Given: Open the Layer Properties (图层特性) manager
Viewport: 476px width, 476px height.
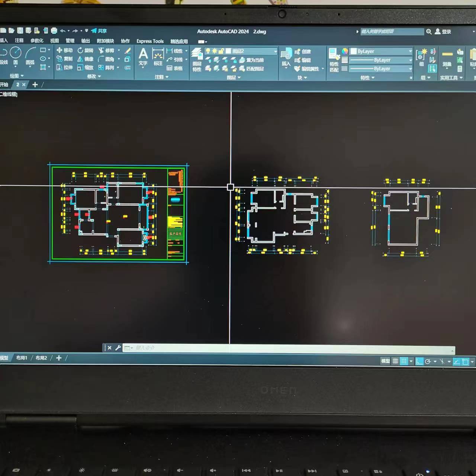Looking at the screenshot, I should [197, 59].
